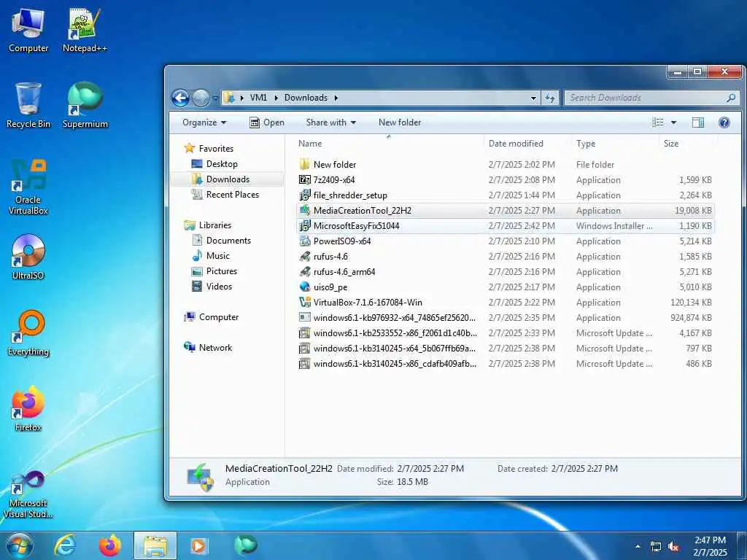Click the taskbar clock showing 2:47 PM
The image size is (747, 560).
pos(711,546)
